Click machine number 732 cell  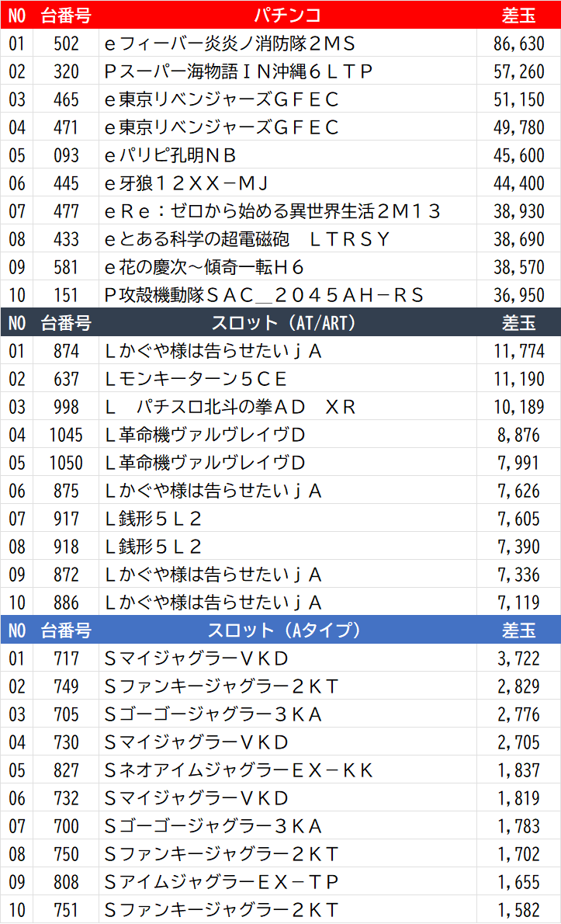[x=66, y=798]
